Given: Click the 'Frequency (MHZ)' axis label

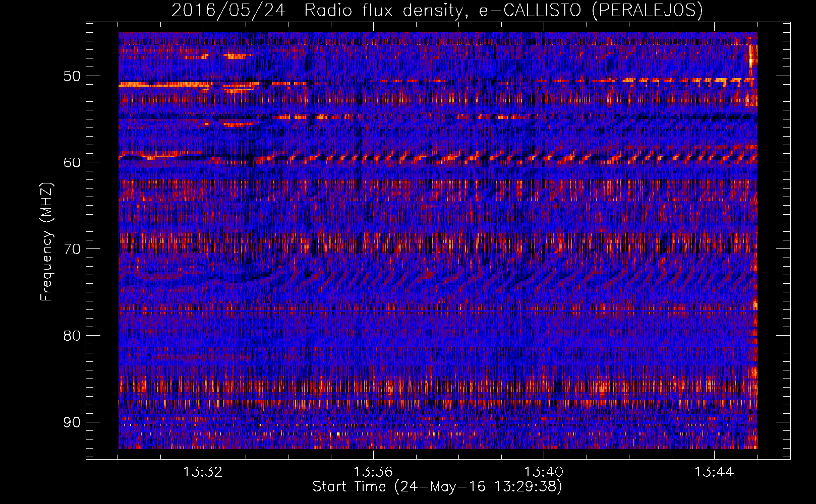Looking at the screenshot, I should [46, 242].
